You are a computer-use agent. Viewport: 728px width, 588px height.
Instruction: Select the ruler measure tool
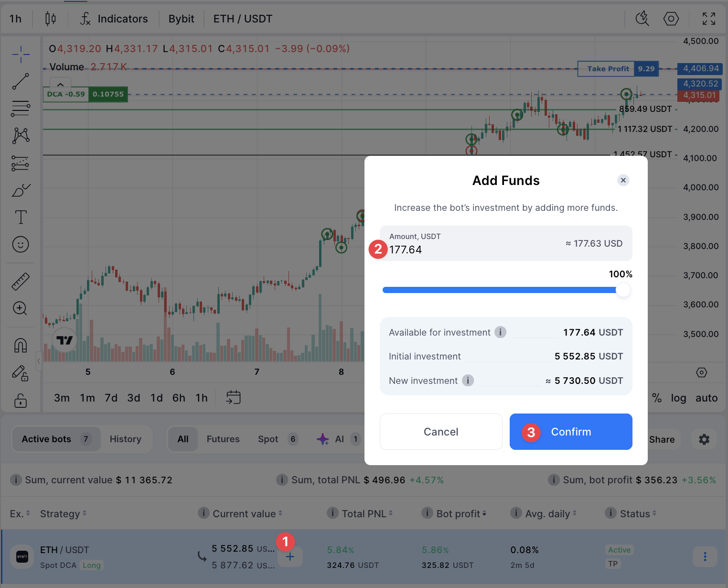point(21,282)
